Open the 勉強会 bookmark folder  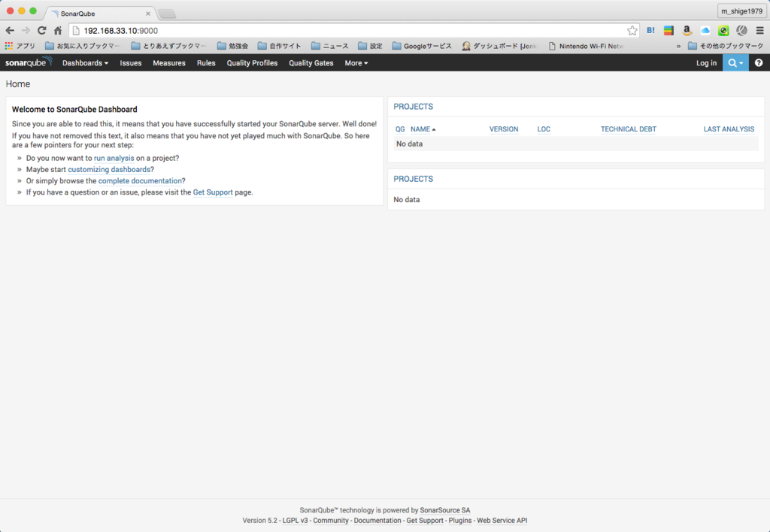click(x=233, y=46)
